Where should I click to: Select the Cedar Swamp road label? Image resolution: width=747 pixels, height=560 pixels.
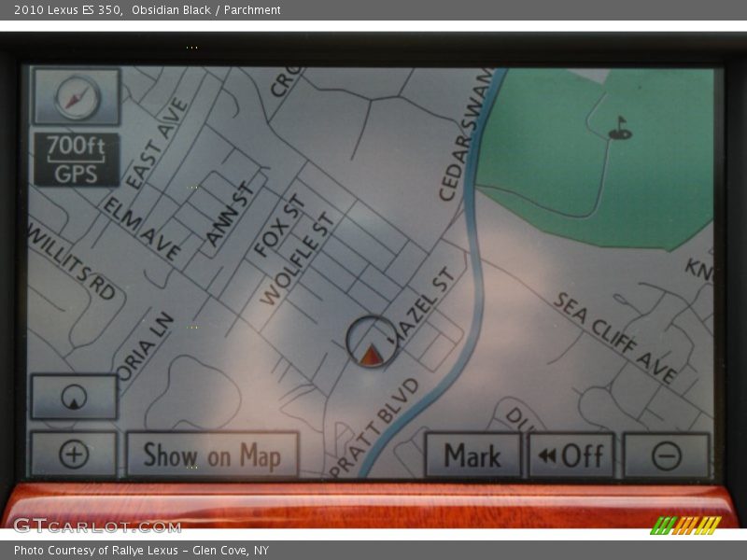[x=466, y=135]
